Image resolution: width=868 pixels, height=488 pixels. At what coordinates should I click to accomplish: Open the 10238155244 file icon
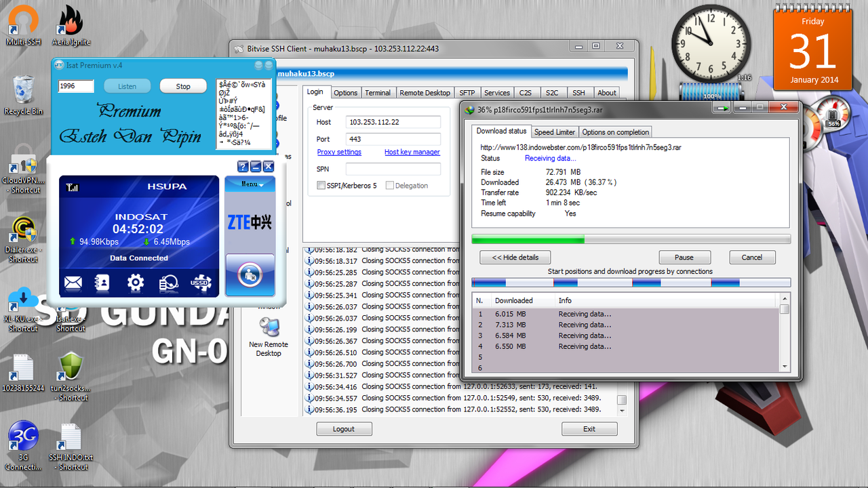(x=23, y=372)
